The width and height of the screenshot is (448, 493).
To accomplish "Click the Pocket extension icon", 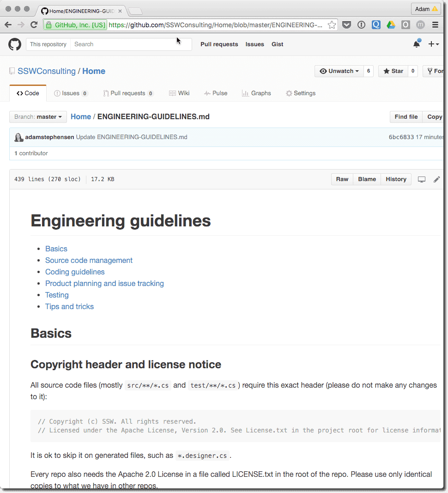I will point(346,25).
